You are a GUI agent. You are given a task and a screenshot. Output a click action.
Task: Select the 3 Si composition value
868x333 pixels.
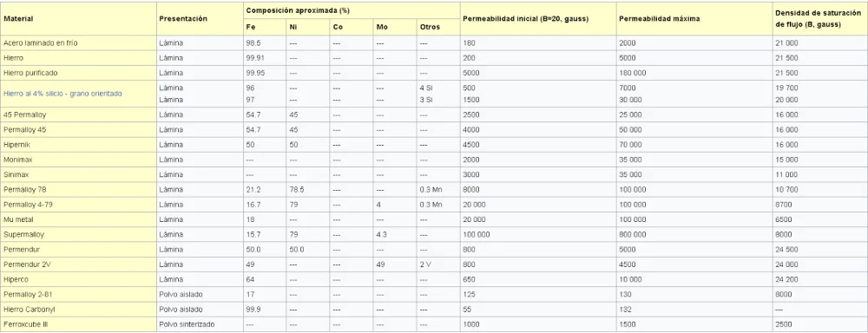(x=425, y=100)
